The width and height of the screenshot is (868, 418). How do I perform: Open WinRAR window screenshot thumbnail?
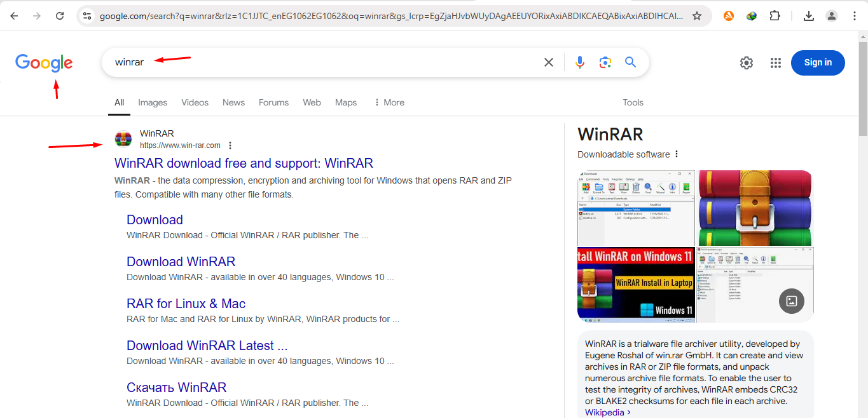pos(636,208)
